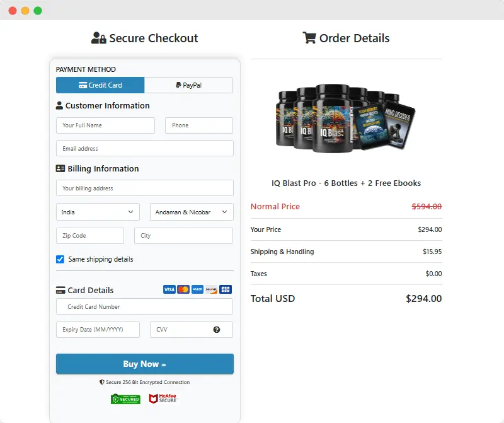Click the shopping cart icon beside Order Details
The image size is (504, 423).
coord(309,38)
